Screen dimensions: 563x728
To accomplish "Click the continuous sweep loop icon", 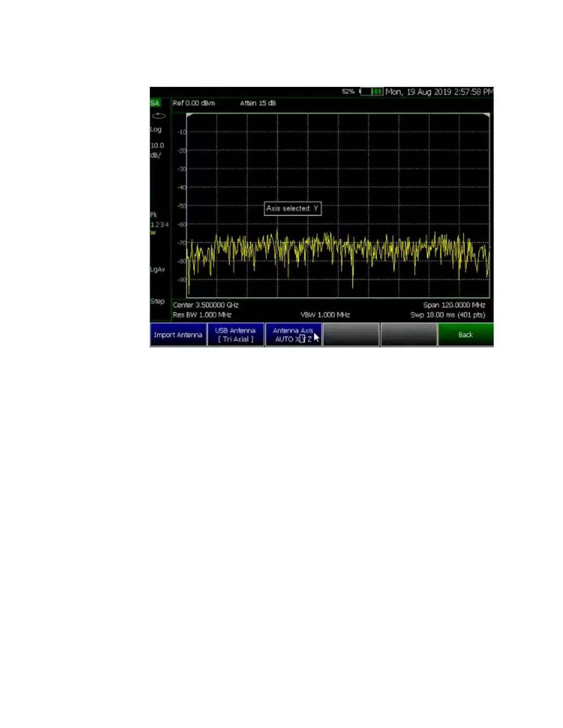I will pyautogui.click(x=158, y=116).
